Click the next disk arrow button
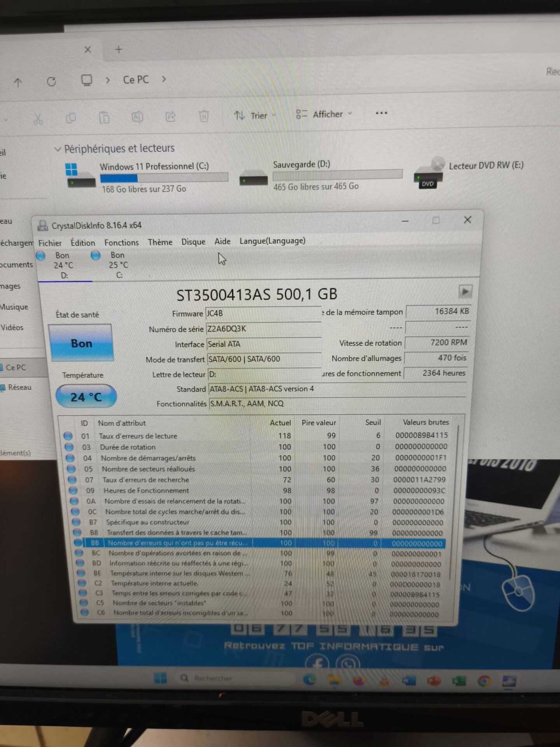Image resolution: width=560 pixels, height=747 pixels. pyautogui.click(x=465, y=291)
